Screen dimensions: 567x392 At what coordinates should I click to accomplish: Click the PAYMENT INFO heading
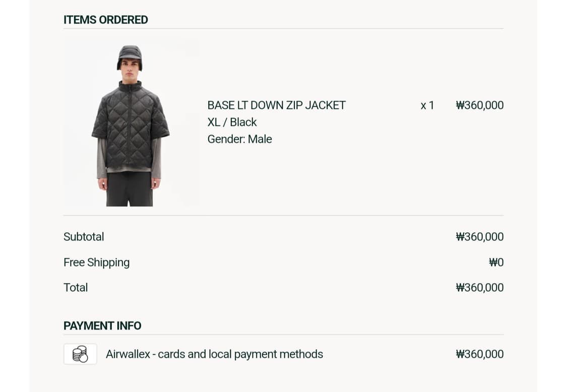click(102, 326)
